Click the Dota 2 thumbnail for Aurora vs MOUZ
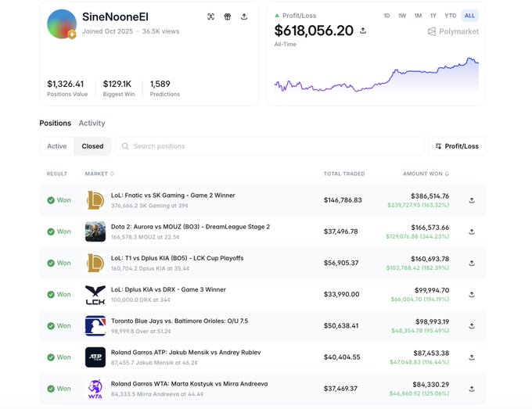This screenshot has height=409, width=532. pos(95,231)
